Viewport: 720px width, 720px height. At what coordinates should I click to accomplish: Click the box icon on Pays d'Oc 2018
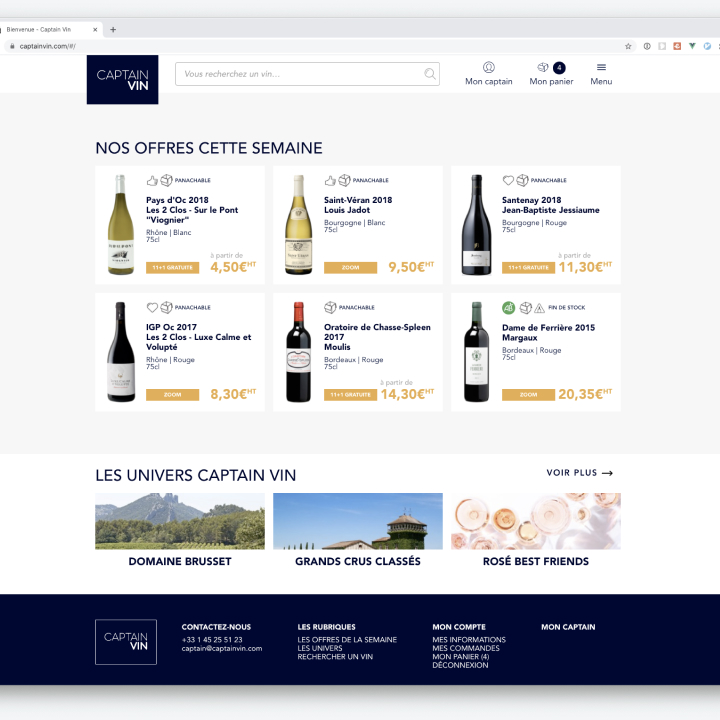pos(166,180)
